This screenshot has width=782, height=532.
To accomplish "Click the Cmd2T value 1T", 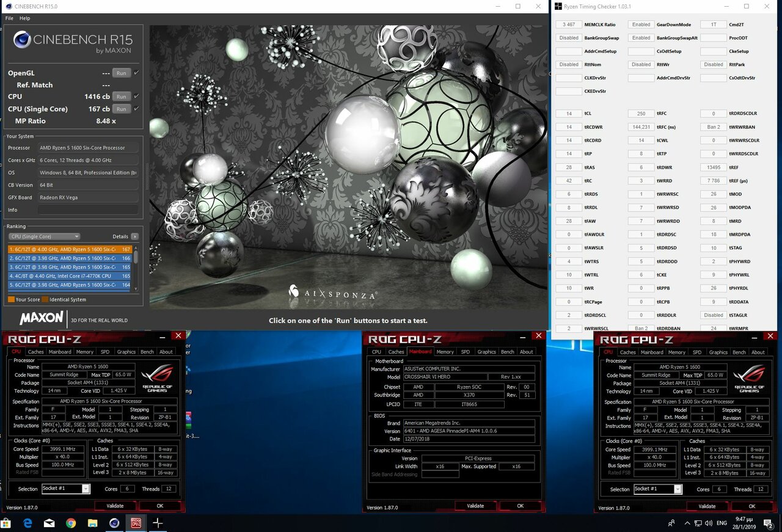I will tap(713, 24).
